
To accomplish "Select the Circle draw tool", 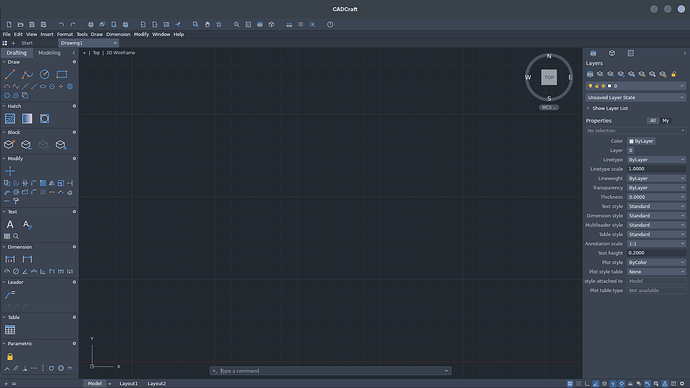I will [x=44, y=74].
